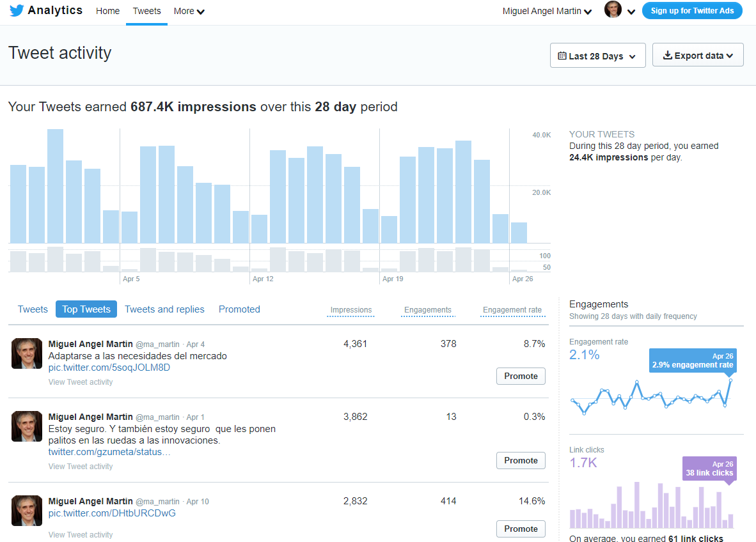Click the 4,361 impressions value
This screenshot has height=542, width=756.
[356, 344]
